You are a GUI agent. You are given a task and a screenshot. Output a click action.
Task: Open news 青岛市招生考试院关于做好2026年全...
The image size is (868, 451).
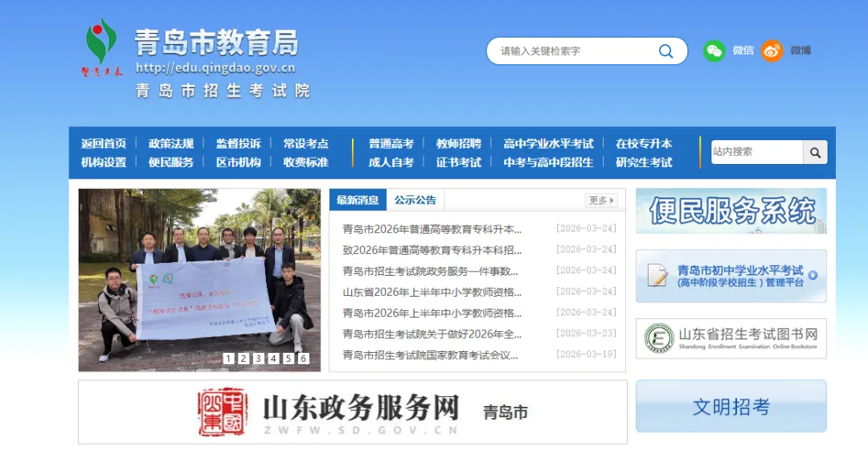tap(432, 334)
